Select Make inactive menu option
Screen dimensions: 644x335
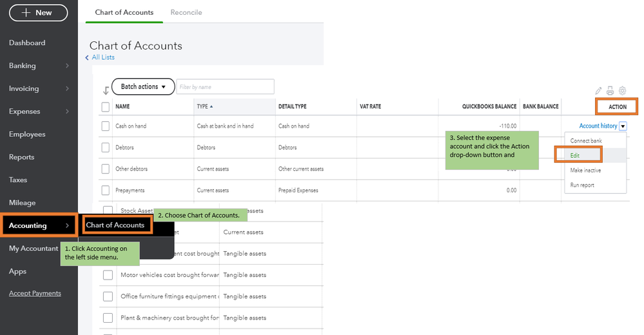(585, 170)
